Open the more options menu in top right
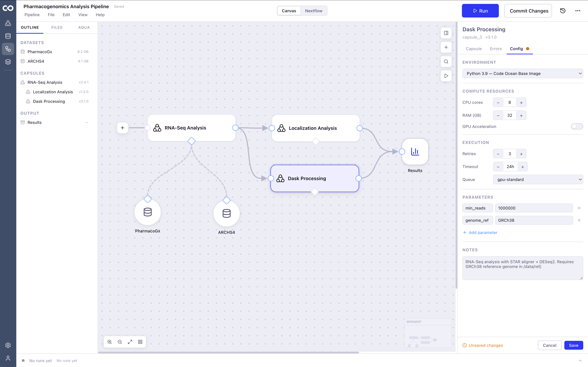Viewport: 588px width, 367px height. (x=578, y=11)
